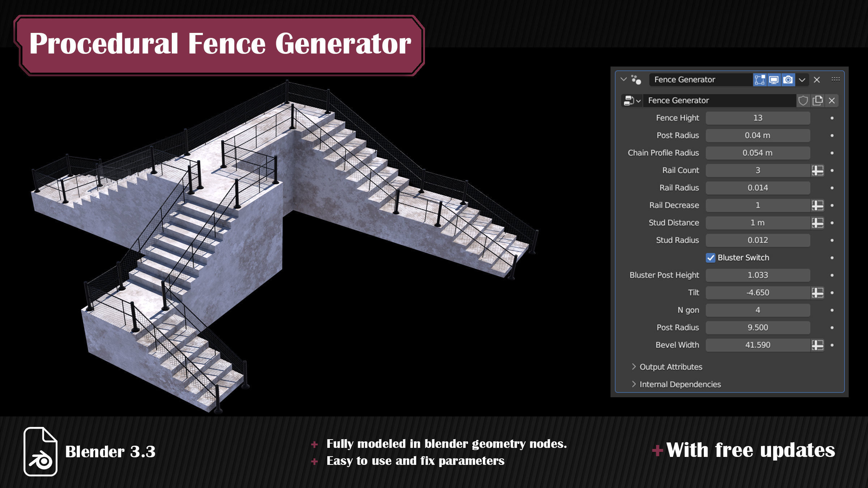Click the Blender file logo icon
Screen dimensions: 868x488
pos(41,451)
